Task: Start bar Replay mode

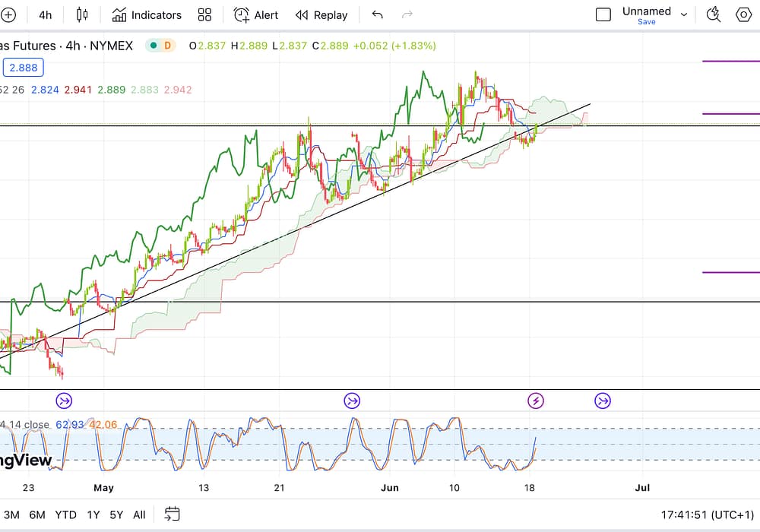Action: point(321,14)
